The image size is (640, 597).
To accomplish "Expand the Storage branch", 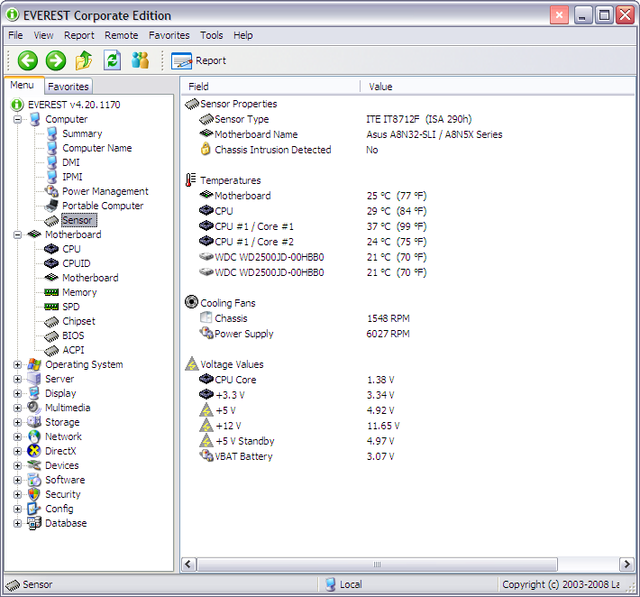I will tap(17, 422).
